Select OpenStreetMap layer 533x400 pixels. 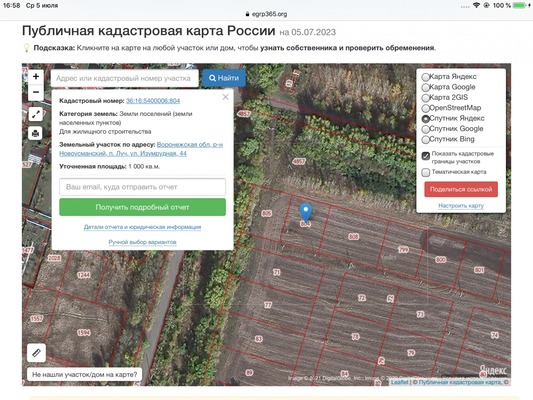click(425, 108)
